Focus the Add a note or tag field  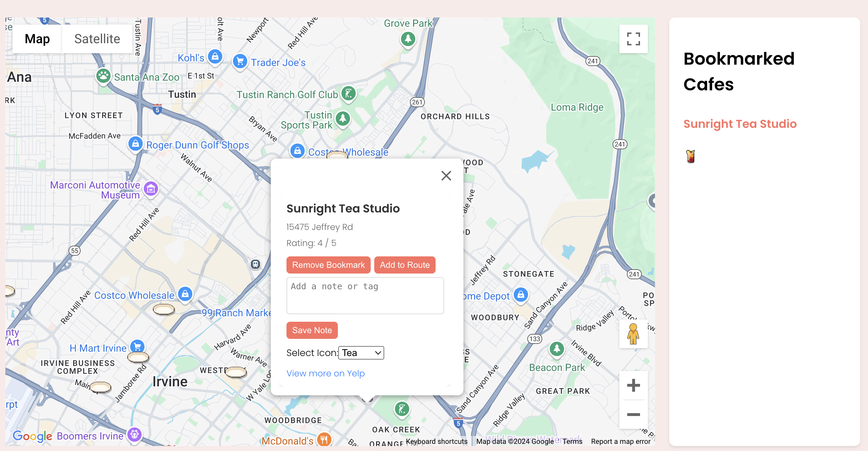tap(365, 296)
